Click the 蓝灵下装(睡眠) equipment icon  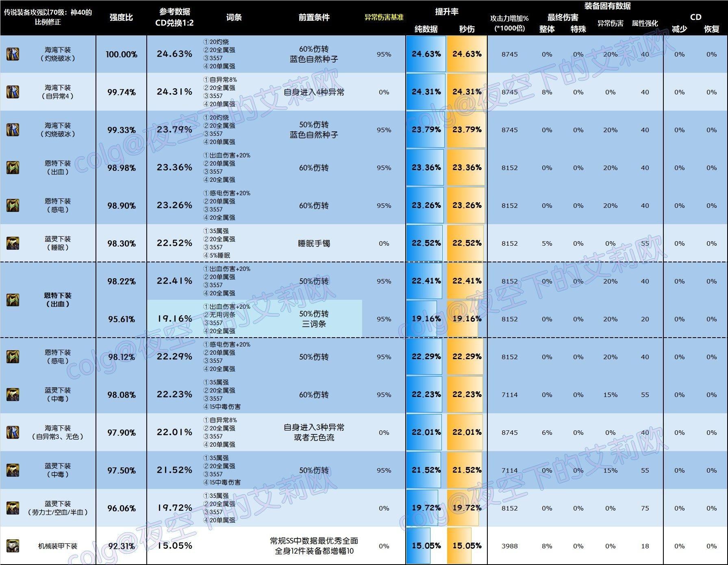[x=13, y=243]
